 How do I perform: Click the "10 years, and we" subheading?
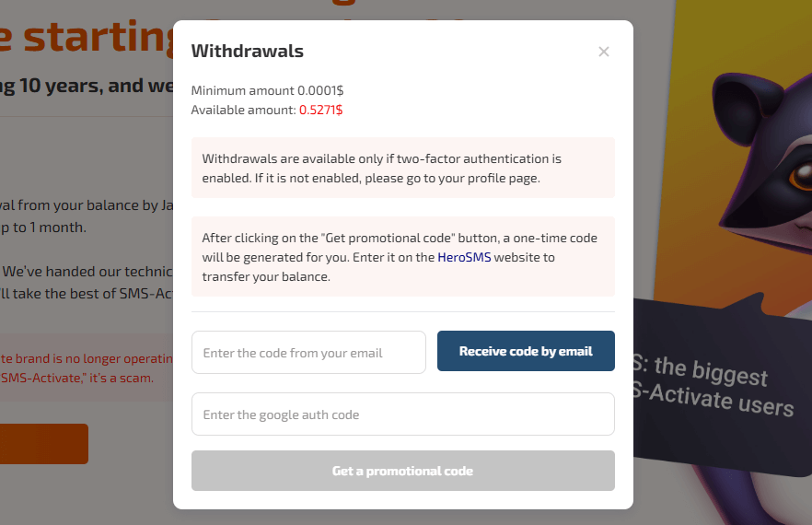tap(83, 86)
